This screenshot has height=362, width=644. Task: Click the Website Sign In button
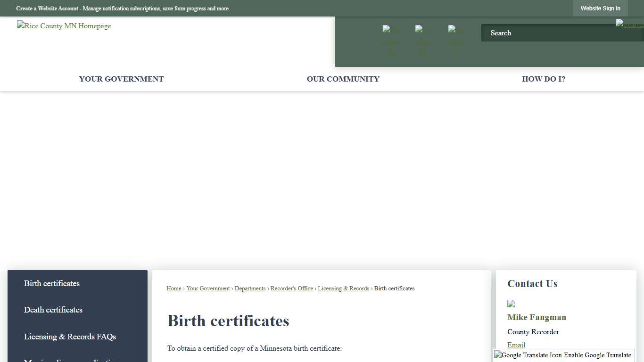(x=600, y=8)
